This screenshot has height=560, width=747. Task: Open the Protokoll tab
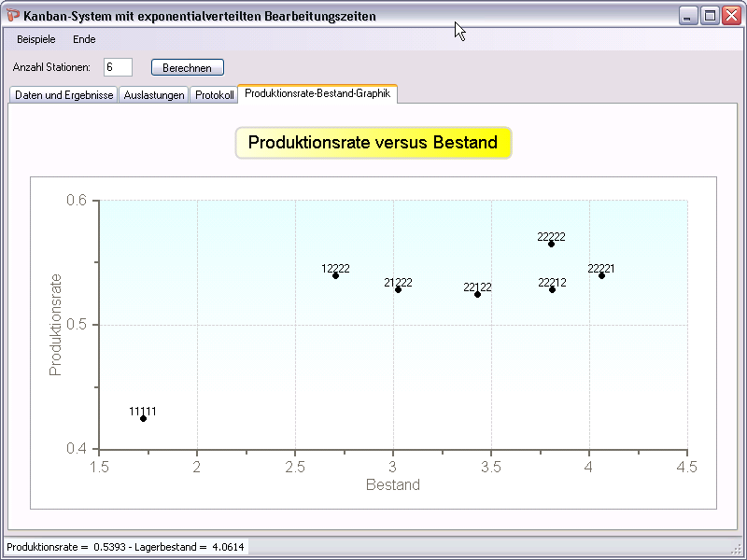(214, 95)
